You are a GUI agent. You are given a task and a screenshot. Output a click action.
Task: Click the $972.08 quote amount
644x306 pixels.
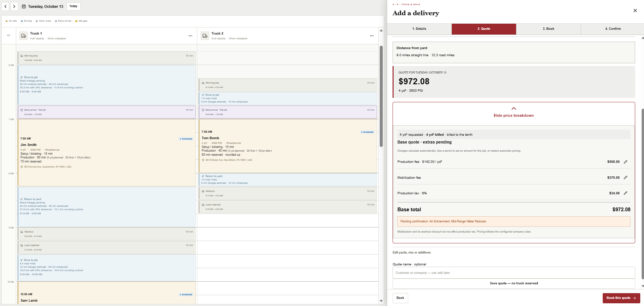(414, 82)
